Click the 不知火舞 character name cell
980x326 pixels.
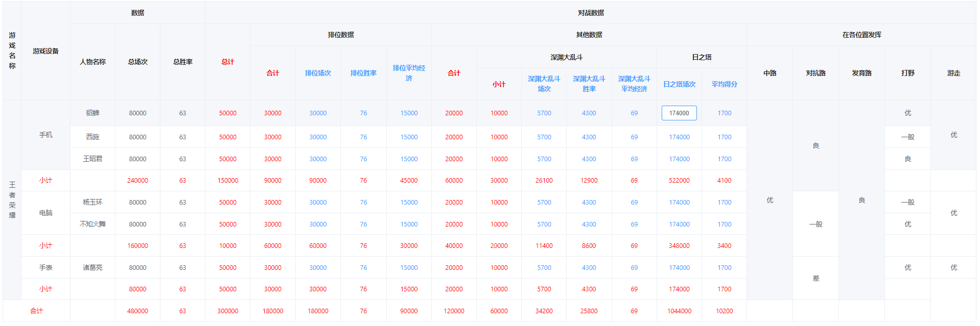92,224
